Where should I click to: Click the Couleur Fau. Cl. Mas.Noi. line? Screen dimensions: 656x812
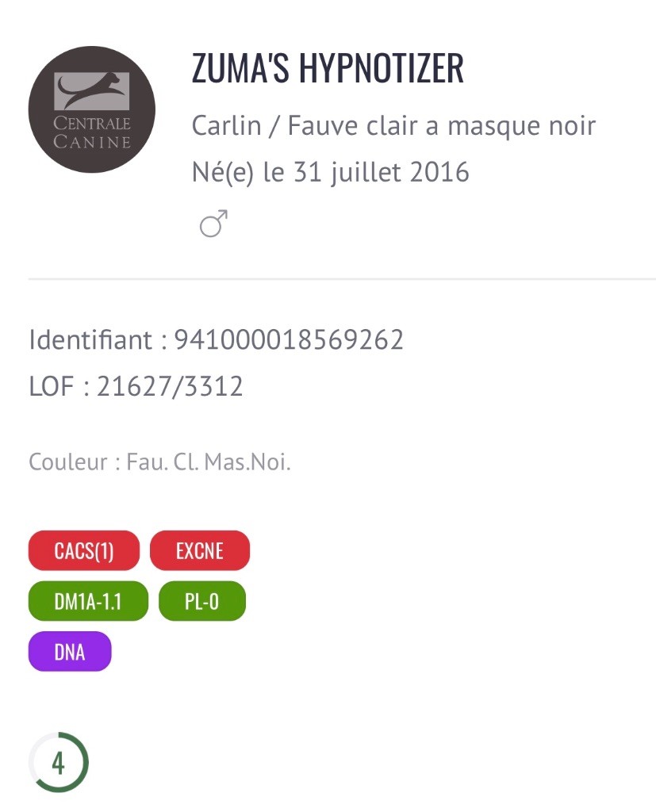click(159, 462)
